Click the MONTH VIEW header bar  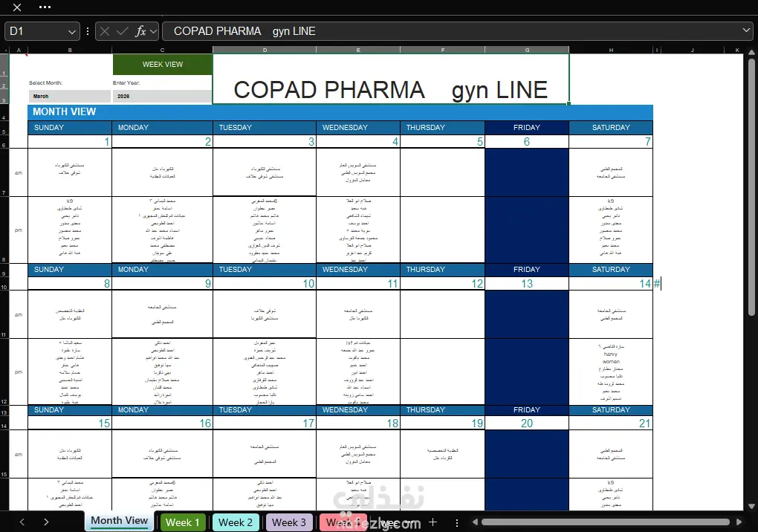(340, 112)
